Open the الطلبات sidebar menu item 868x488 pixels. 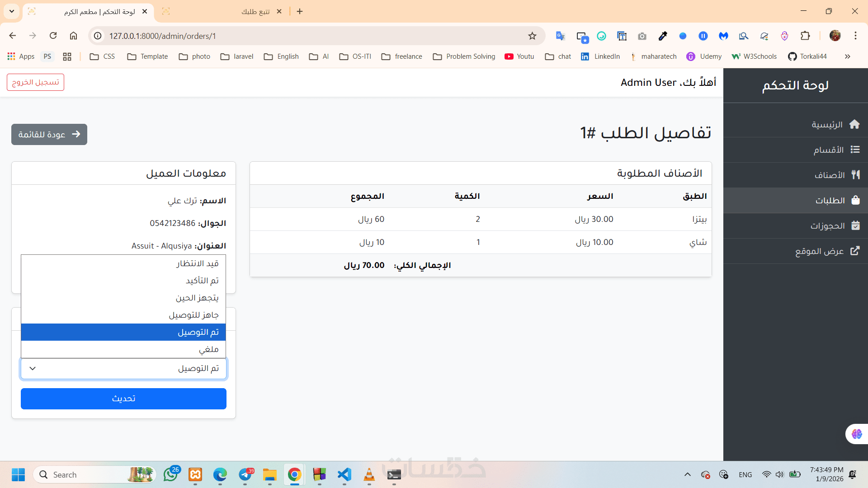pos(830,200)
